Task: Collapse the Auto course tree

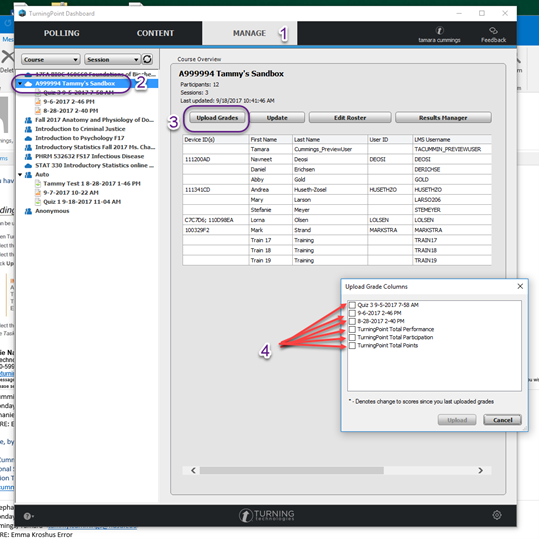Action: point(20,175)
